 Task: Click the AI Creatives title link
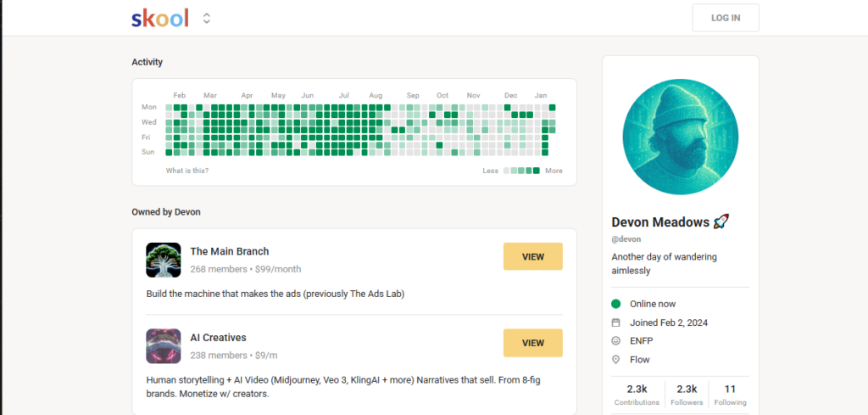click(218, 338)
